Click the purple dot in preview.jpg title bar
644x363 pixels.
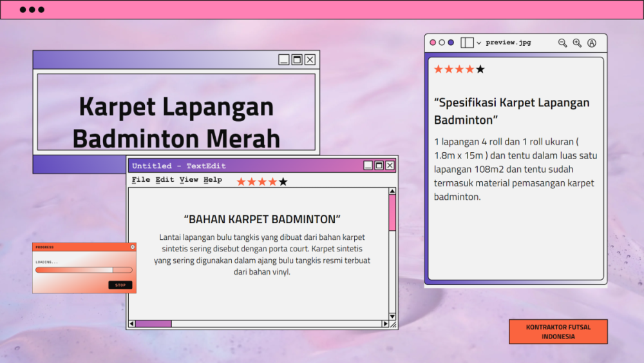tap(451, 43)
